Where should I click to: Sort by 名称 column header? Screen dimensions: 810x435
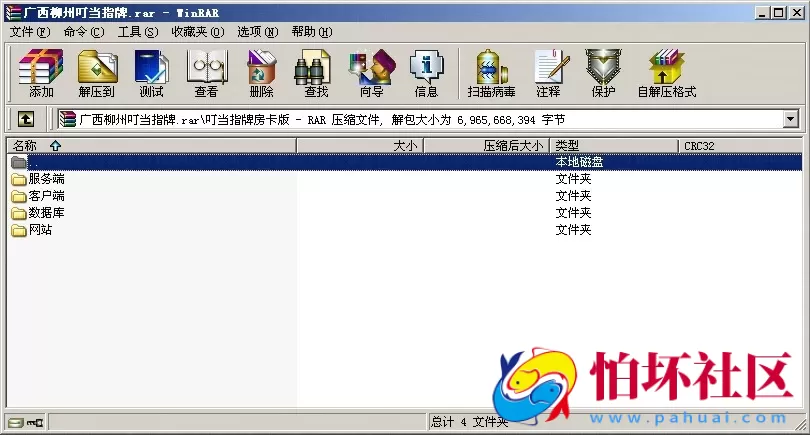click(x=151, y=146)
